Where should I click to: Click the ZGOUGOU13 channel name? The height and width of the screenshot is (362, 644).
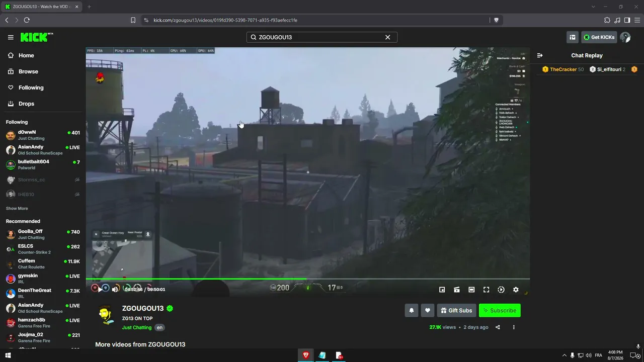coord(143,308)
